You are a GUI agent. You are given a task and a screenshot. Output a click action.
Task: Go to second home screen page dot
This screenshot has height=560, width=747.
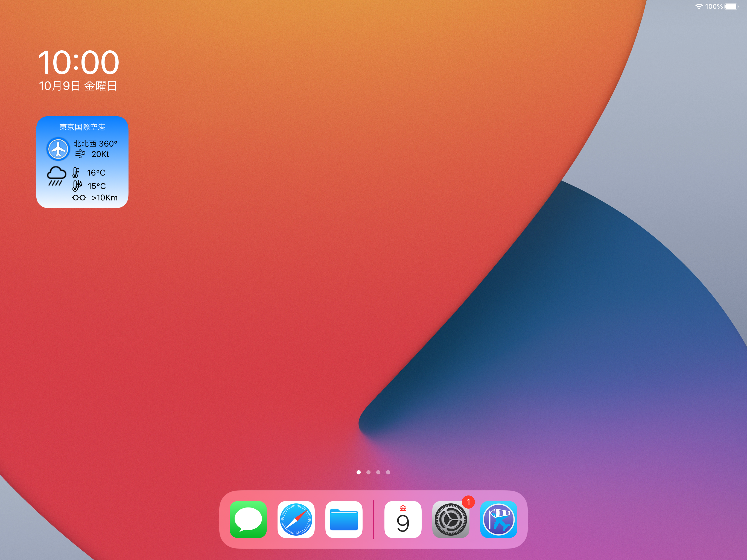point(368,472)
